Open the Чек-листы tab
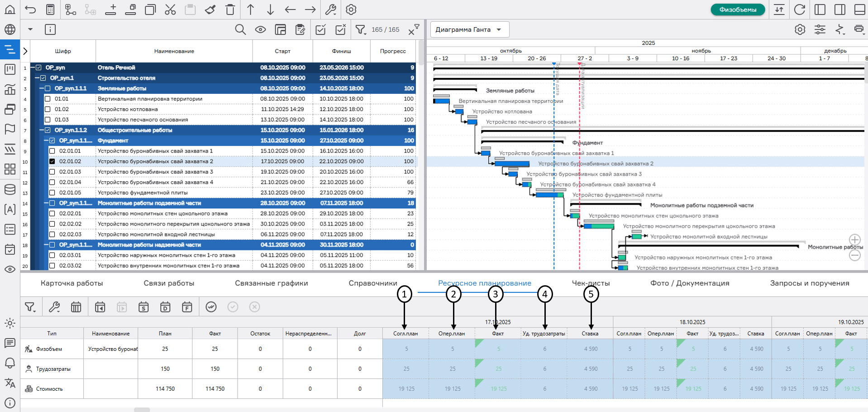The width and height of the screenshot is (868, 412). tap(591, 283)
